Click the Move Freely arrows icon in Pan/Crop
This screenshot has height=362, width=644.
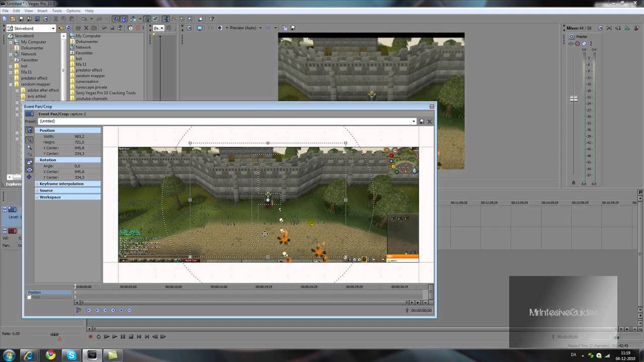point(29,177)
